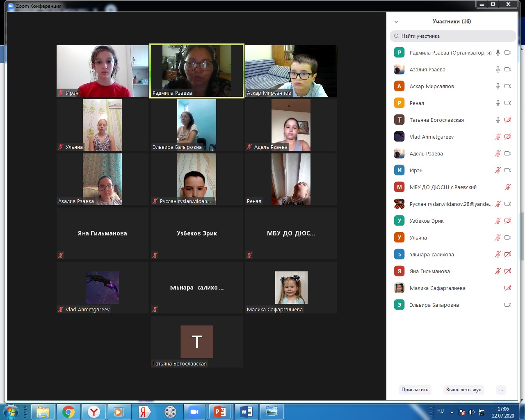Viewport: 525px width, 420px height.
Task: Open Google Chrome from the taskbar
Action: [68, 411]
